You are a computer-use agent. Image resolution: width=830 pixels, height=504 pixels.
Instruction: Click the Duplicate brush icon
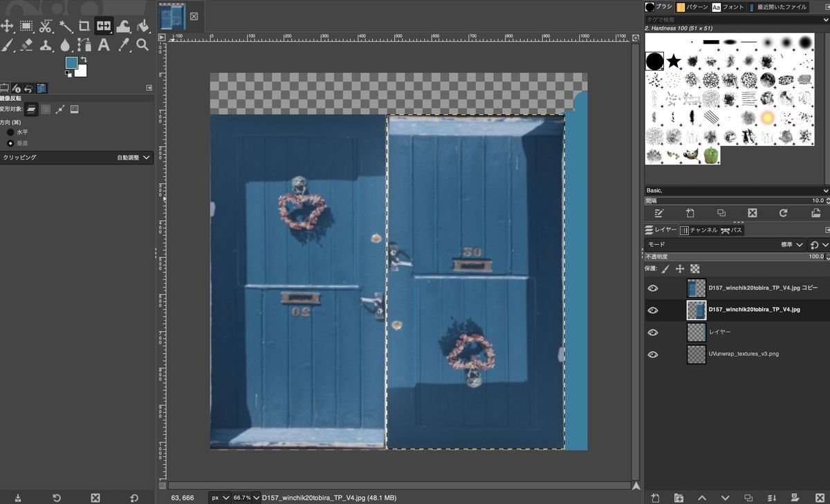721,213
